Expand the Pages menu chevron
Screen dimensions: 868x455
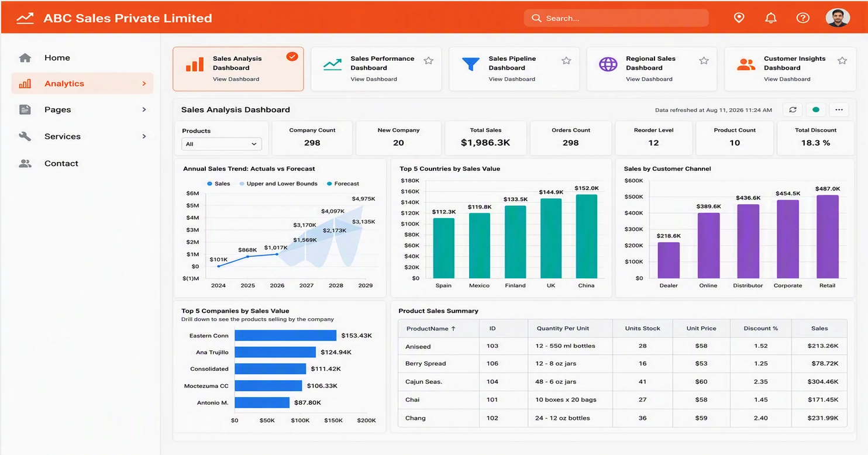(x=144, y=109)
